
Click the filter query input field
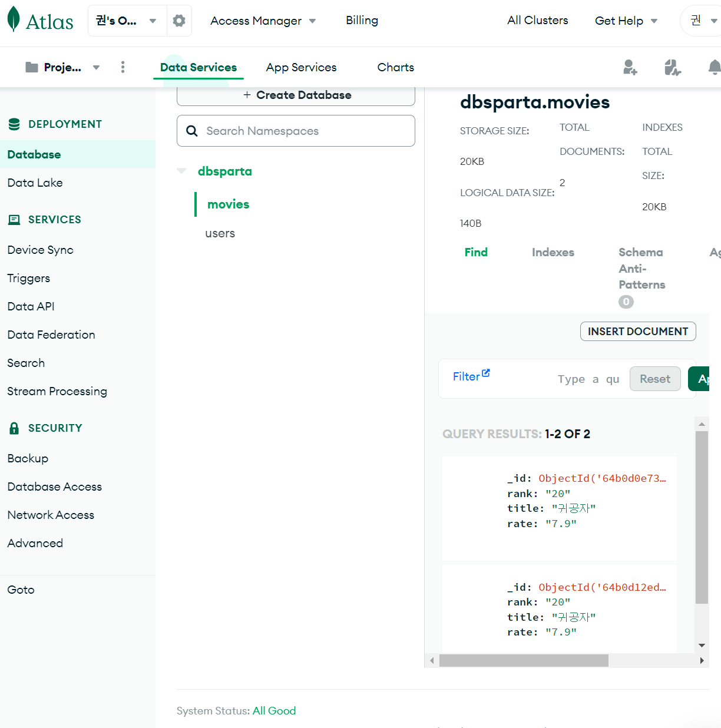tap(589, 379)
